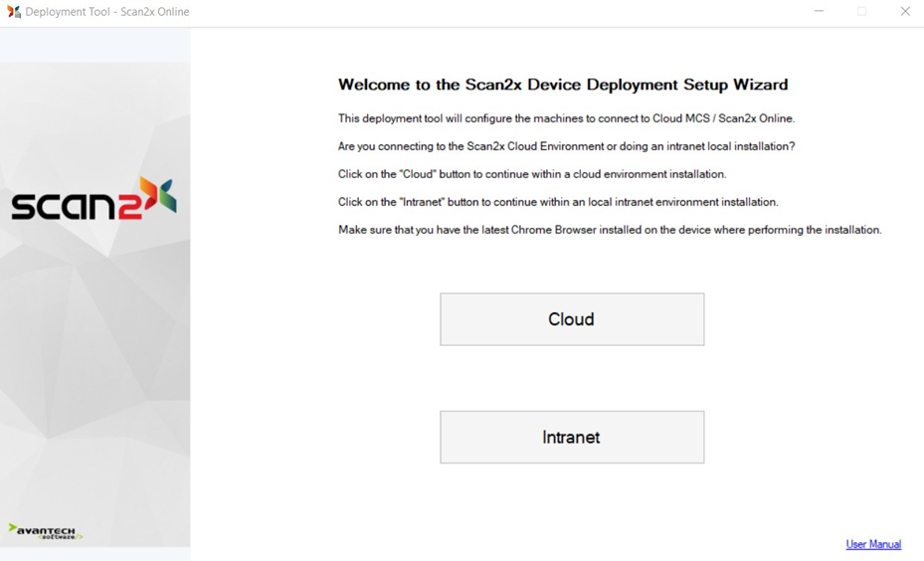Viewport: 924px width, 561px height.
Task: Click the instruction line mentioning the "Intranet" button
Action: coord(558,202)
